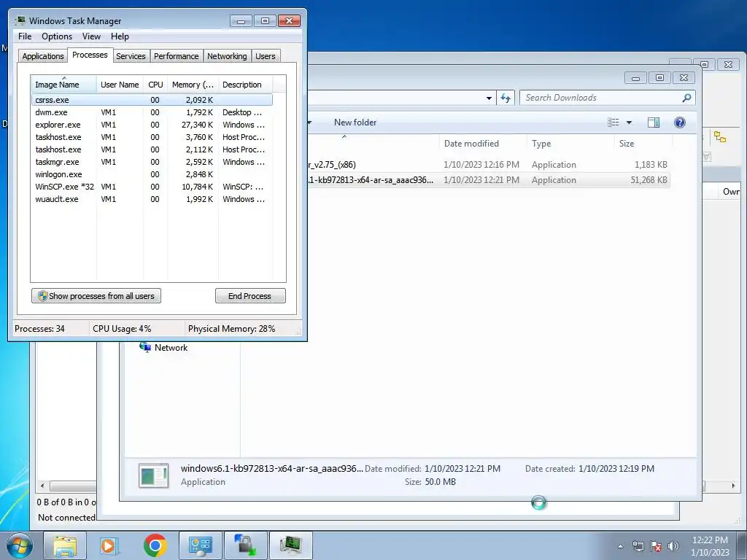Open the clock showing 12:22 PM
The height and width of the screenshot is (560, 747).
coord(710,545)
